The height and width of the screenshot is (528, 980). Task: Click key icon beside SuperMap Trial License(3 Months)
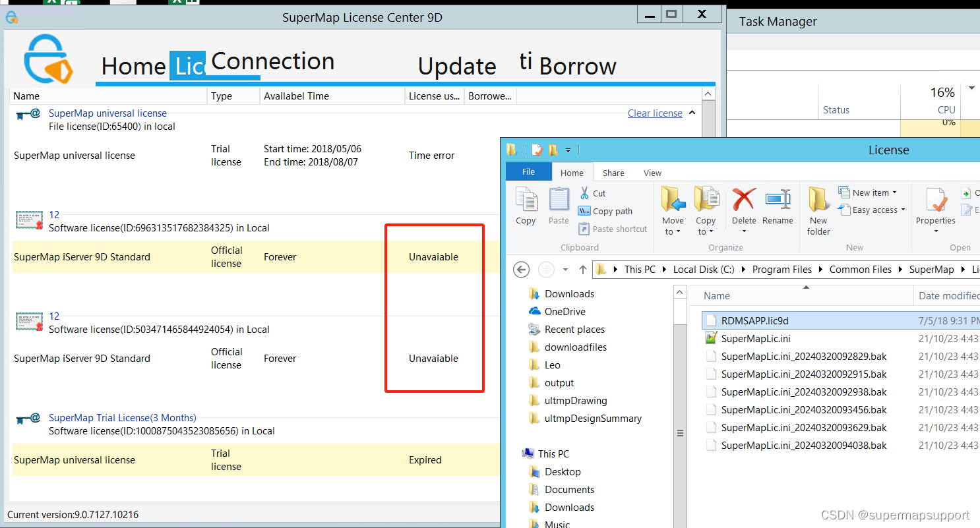pyautogui.click(x=28, y=419)
